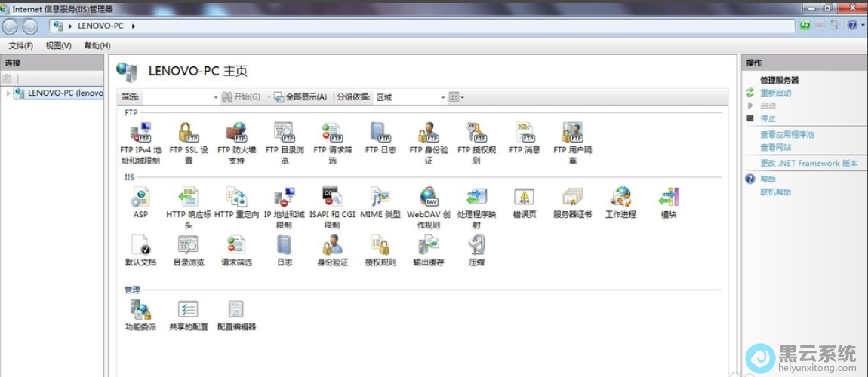Click 查看应用程序池 link
This screenshot has height=377, width=868.
click(786, 134)
